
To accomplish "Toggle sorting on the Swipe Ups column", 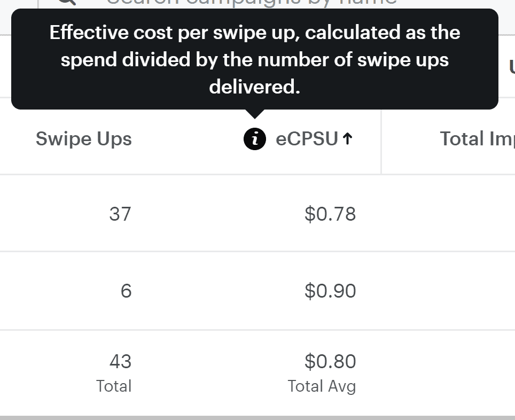I will click(83, 139).
